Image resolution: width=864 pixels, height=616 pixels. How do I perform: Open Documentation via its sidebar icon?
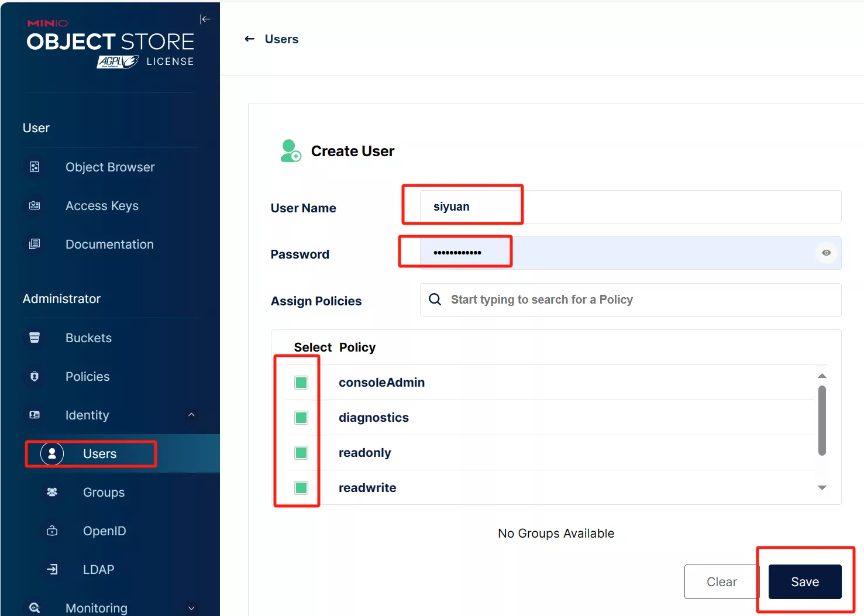[35, 245]
